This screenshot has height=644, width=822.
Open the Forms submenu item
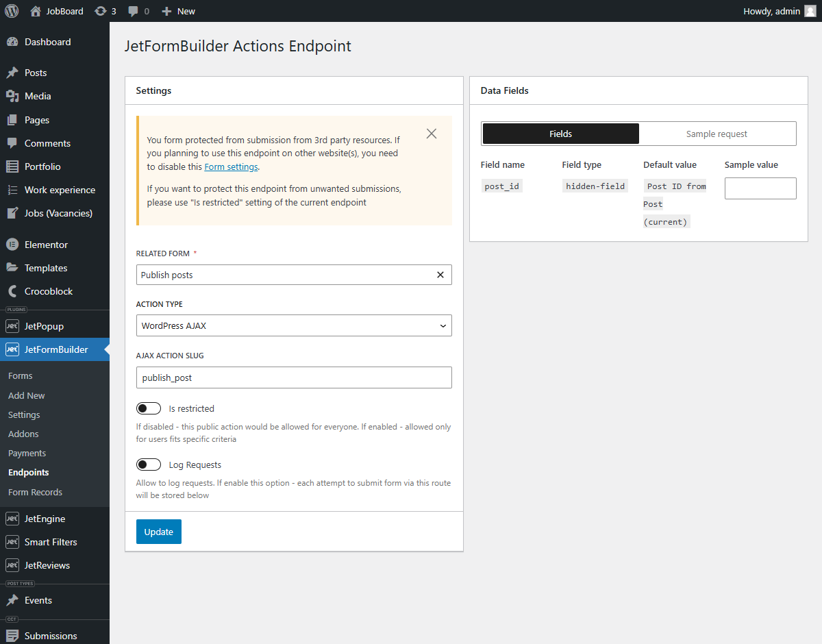[21, 375]
